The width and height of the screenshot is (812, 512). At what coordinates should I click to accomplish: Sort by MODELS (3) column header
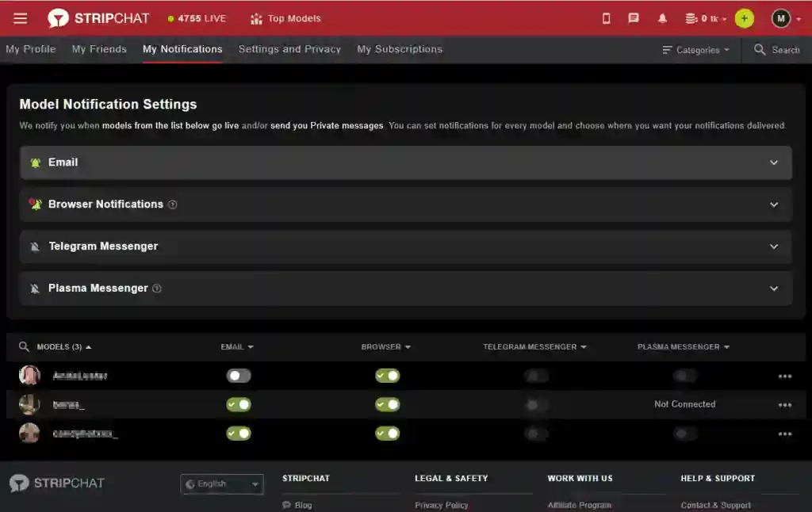click(x=63, y=347)
